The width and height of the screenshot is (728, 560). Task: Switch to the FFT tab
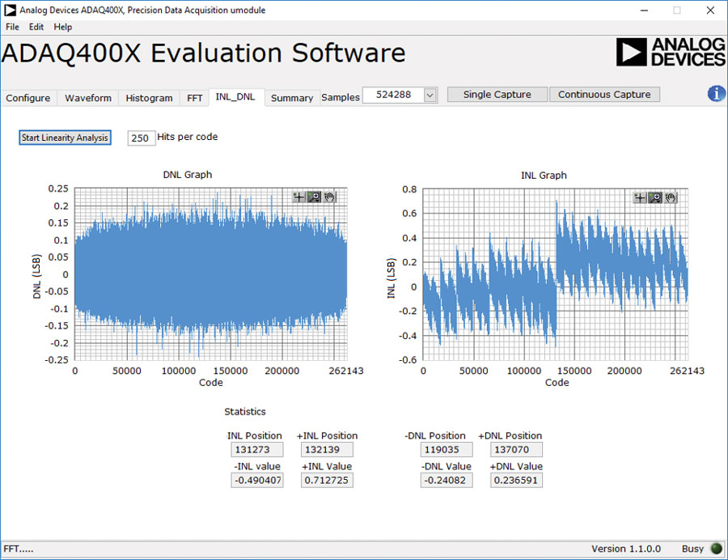[x=195, y=98]
